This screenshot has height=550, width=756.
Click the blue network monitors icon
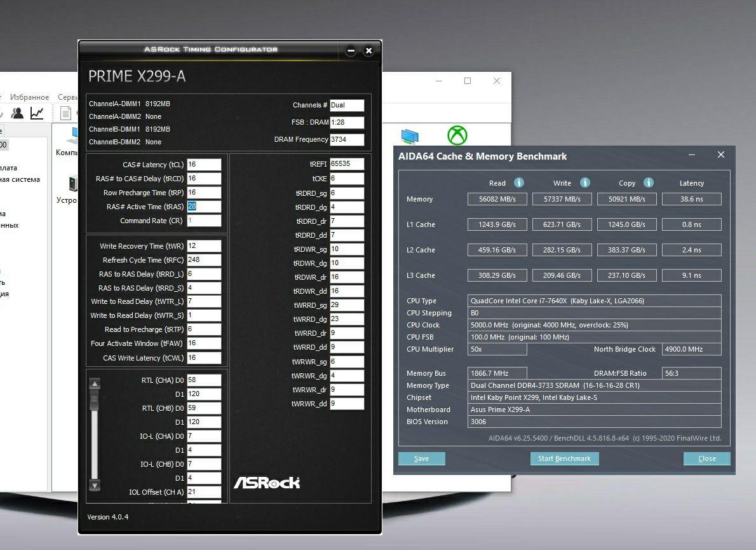[x=410, y=136]
